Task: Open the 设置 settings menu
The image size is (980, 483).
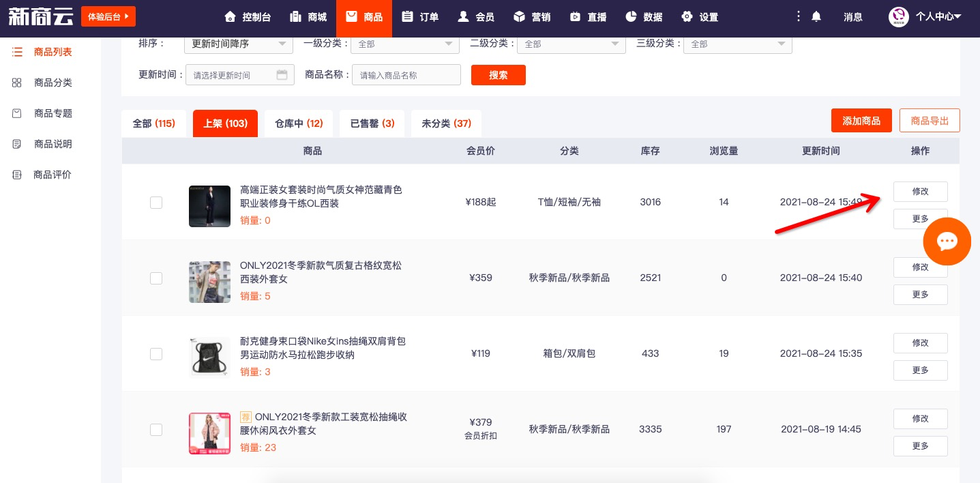Action: (700, 17)
